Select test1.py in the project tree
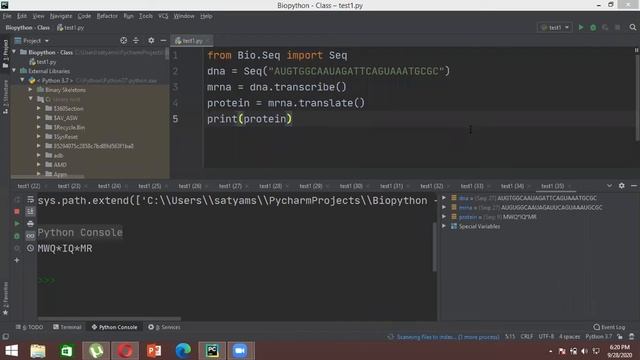640x360 pixels. pyautogui.click(x=42, y=62)
